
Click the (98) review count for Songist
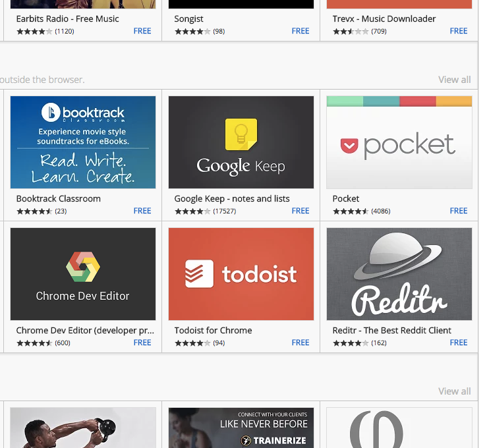coord(219,32)
